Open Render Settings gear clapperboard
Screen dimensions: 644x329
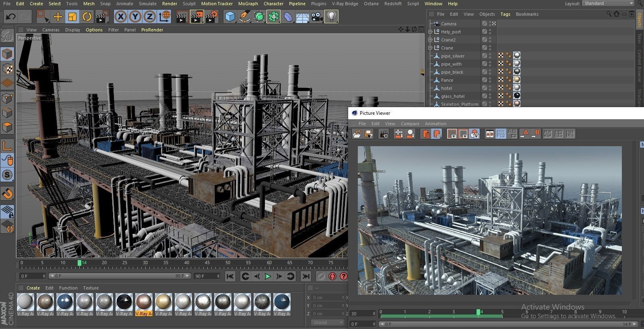212,17
